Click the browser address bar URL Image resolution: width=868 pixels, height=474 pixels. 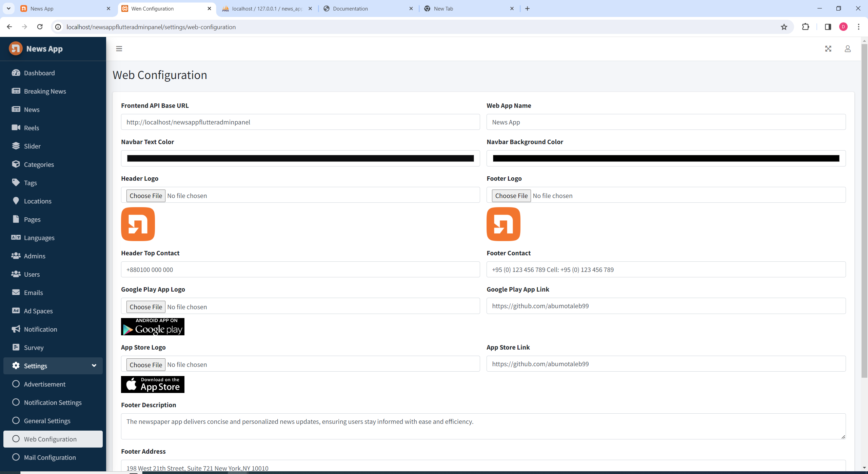[151, 27]
